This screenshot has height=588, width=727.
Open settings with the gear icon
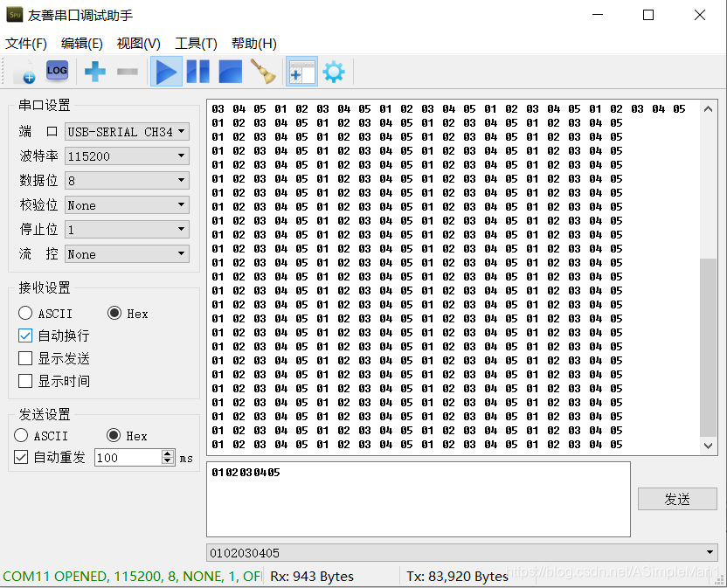pos(334,72)
